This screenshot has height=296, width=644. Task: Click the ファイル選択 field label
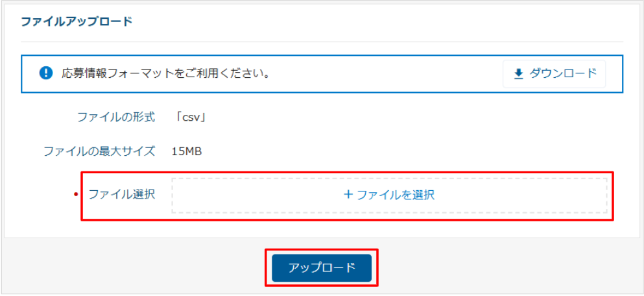pos(121,194)
